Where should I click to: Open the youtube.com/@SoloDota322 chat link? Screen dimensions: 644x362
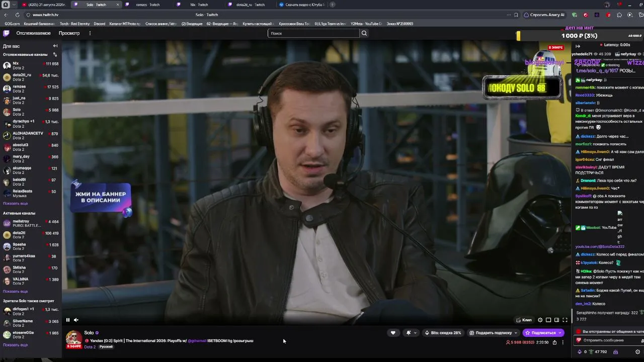coord(600,247)
